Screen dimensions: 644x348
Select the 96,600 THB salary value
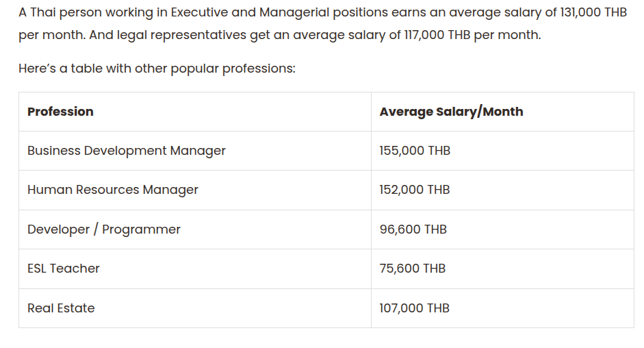pyautogui.click(x=413, y=229)
